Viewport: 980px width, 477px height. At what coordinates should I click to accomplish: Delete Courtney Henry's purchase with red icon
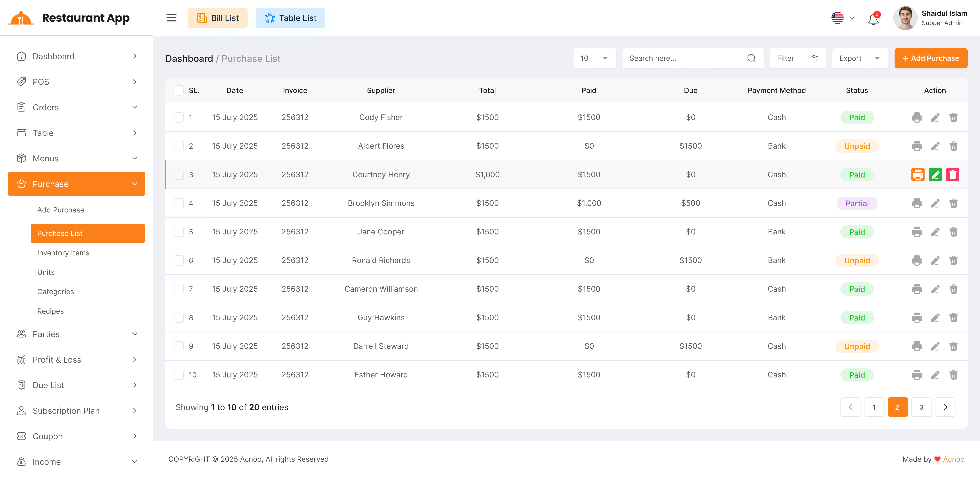coord(953,175)
